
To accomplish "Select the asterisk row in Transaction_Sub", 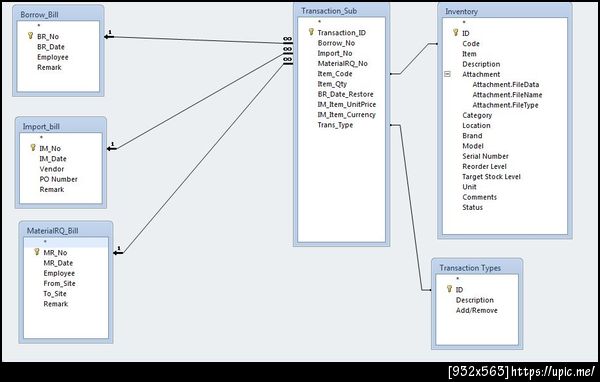I will click(x=341, y=22).
